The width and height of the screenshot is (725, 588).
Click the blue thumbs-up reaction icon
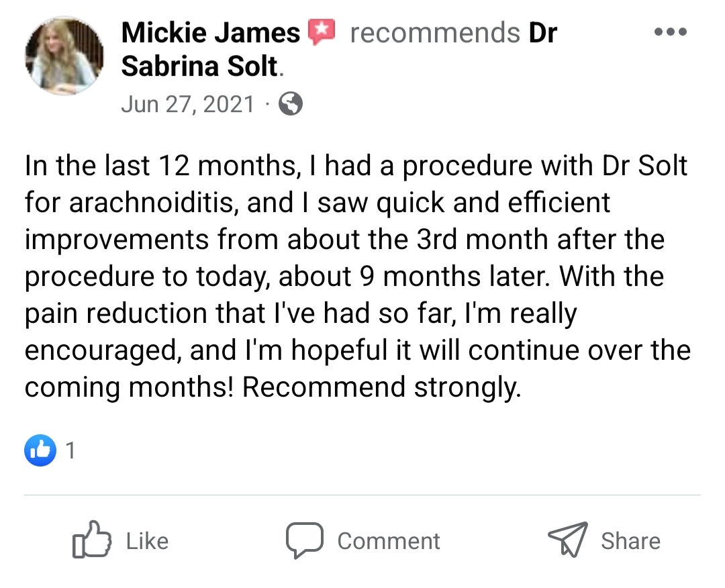(40, 450)
